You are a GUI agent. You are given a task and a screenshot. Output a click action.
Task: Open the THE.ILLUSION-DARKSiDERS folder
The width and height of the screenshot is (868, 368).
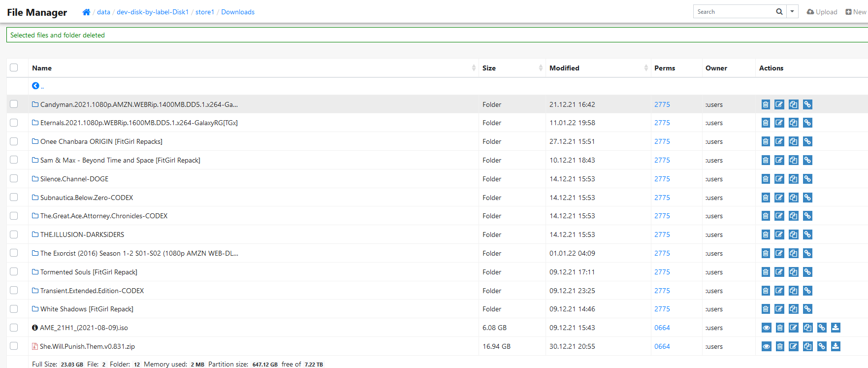82,234
